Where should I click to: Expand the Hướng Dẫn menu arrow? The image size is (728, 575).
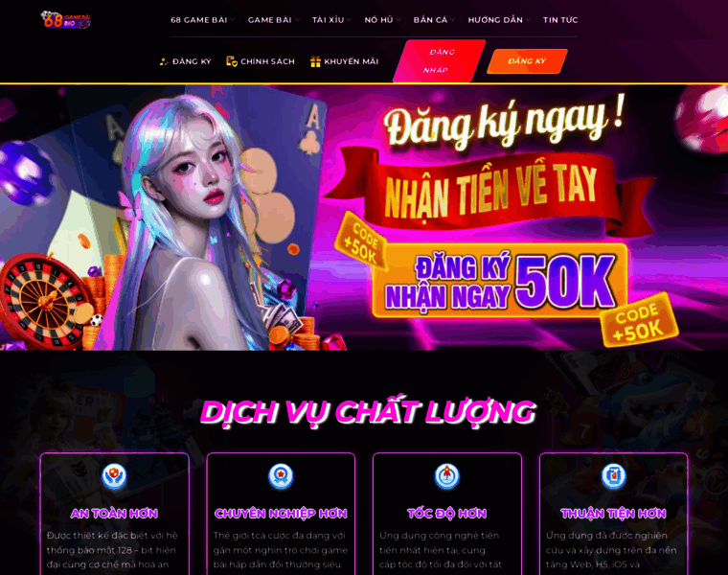[528, 20]
